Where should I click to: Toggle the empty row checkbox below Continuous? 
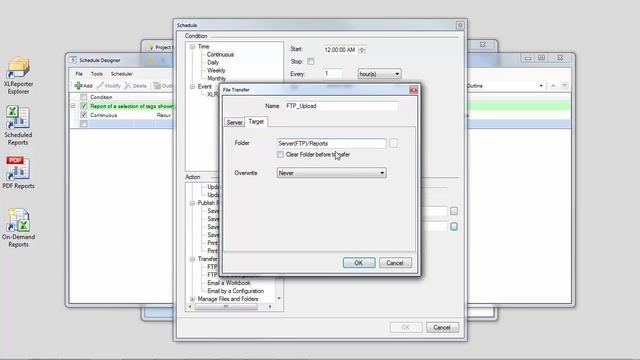coord(84,124)
